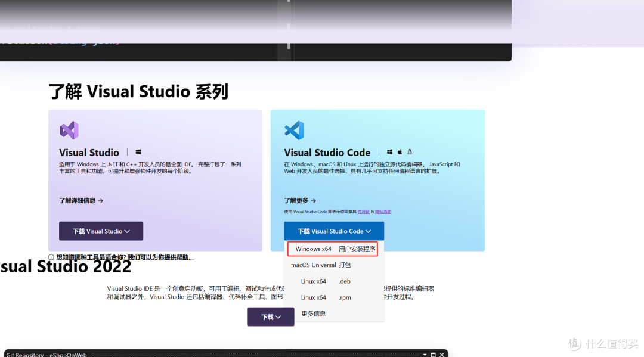Click 更多信息 at the menu bottom

coord(313,313)
